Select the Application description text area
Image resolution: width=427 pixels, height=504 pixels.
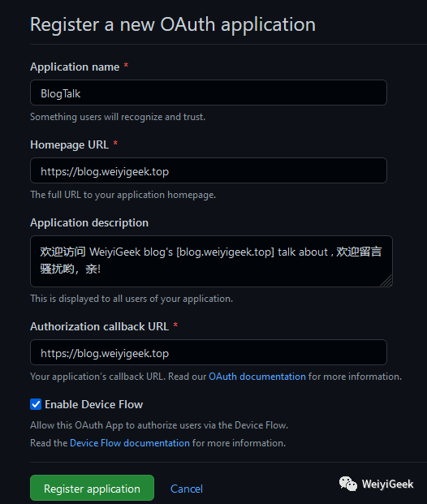[211, 261]
